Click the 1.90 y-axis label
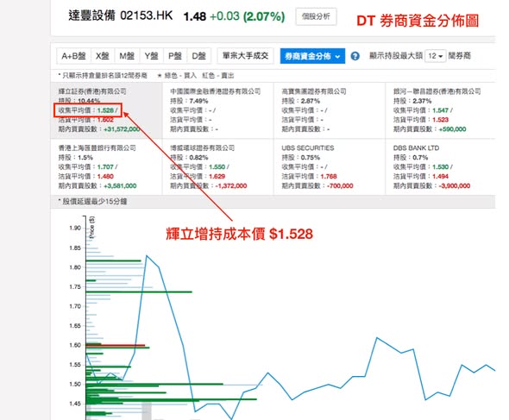Viewport: 509px width, 420px height. click(75, 228)
